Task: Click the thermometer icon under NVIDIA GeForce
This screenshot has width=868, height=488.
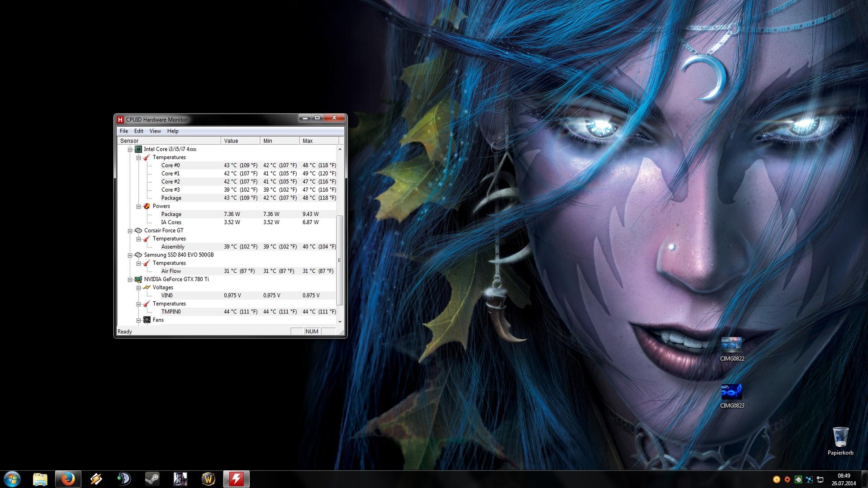Action: (147, 304)
